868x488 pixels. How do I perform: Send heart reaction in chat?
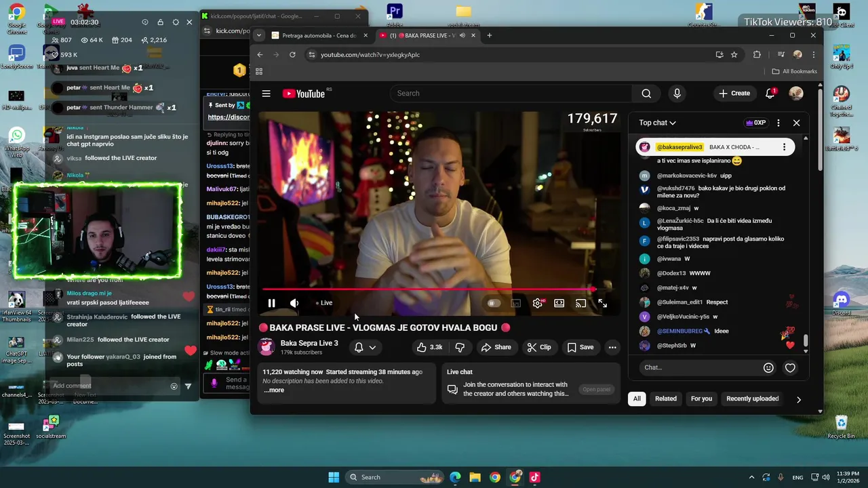pyautogui.click(x=790, y=367)
